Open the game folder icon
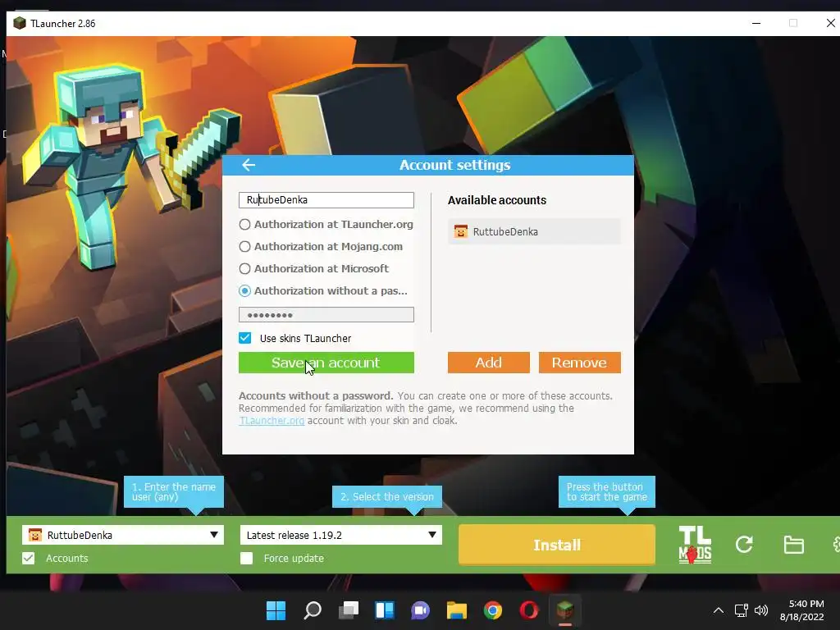 tap(793, 545)
